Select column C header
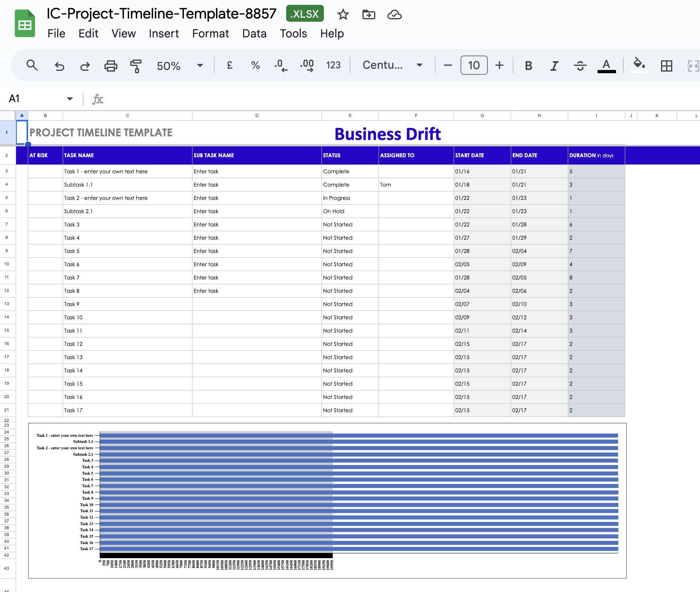This screenshot has height=592, width=700. 127,115
